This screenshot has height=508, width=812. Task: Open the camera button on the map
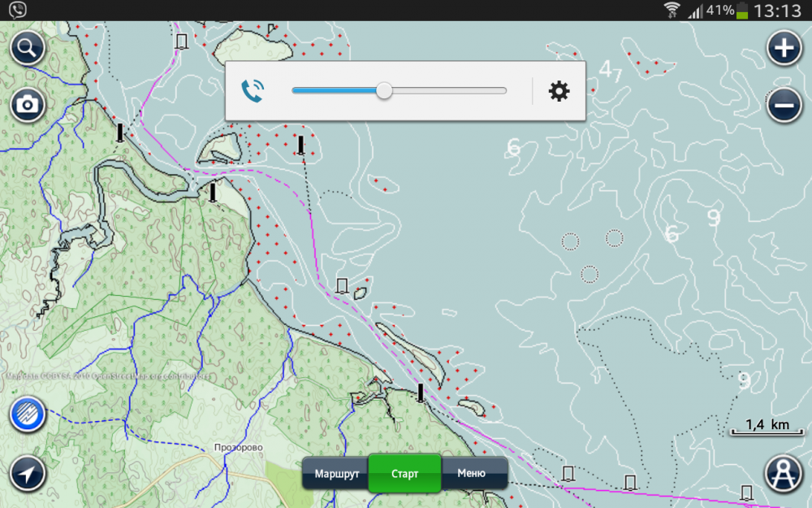28,105
